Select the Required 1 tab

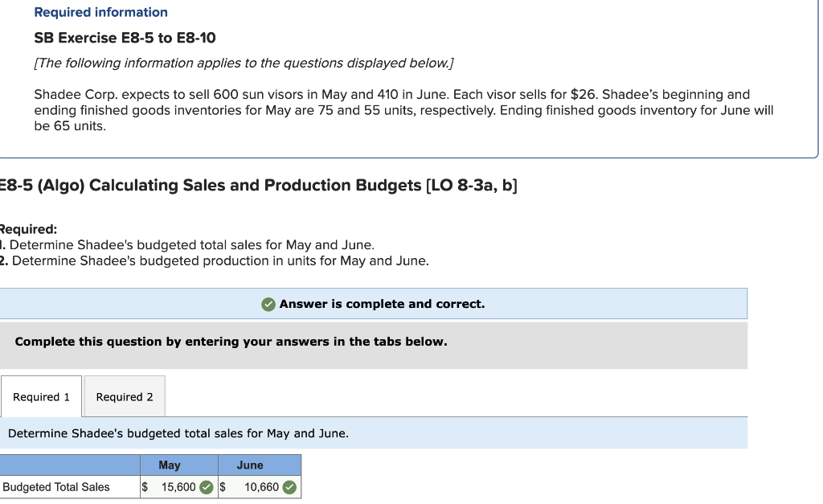click(41, 396)
